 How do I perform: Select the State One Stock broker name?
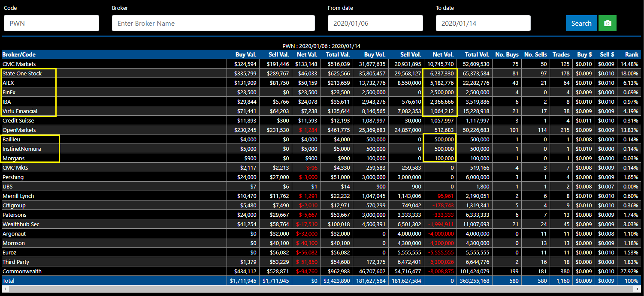(x=22, y=73)
